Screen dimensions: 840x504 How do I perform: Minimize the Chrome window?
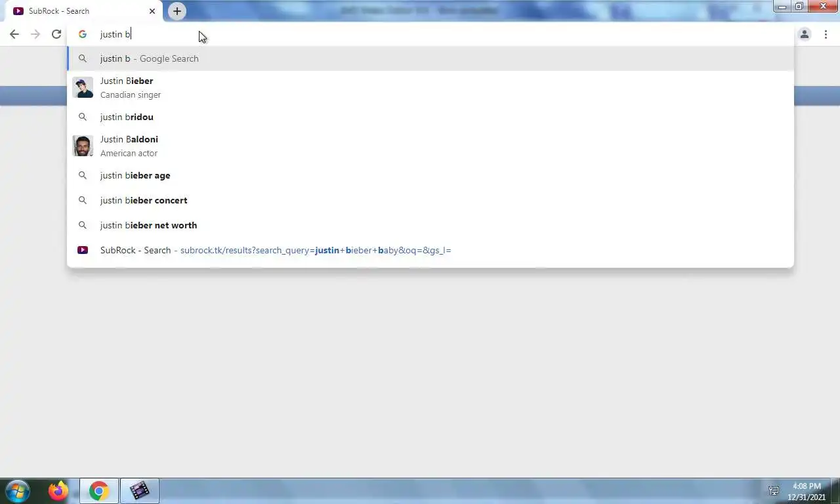coord(782,7)
